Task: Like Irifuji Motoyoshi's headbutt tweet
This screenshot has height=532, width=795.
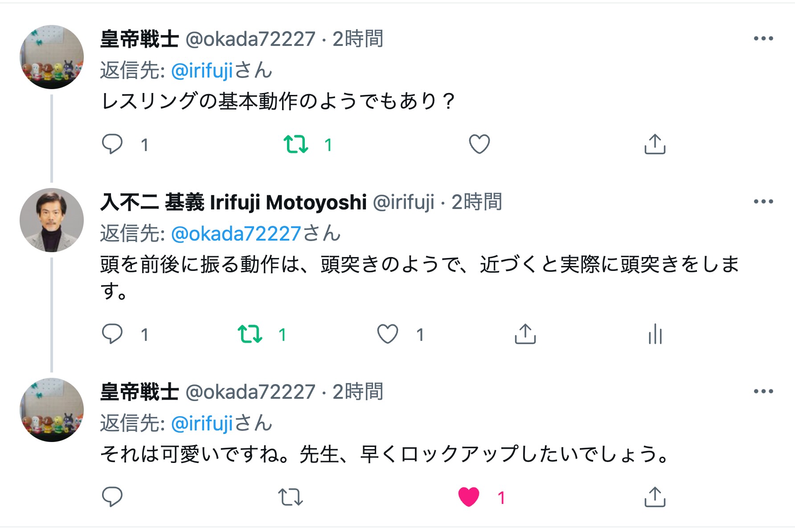Action: point(388,334)
